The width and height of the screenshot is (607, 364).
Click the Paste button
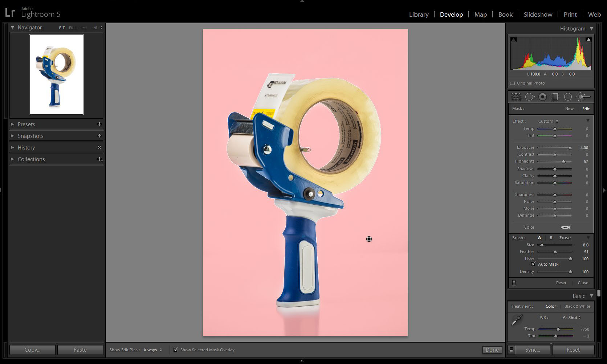coord(80,350)
